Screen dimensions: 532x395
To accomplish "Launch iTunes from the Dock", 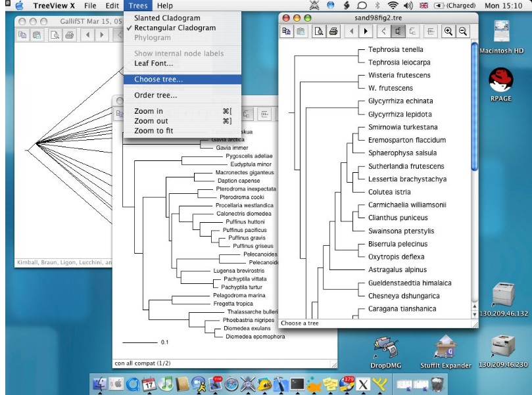I will (166, 384).
